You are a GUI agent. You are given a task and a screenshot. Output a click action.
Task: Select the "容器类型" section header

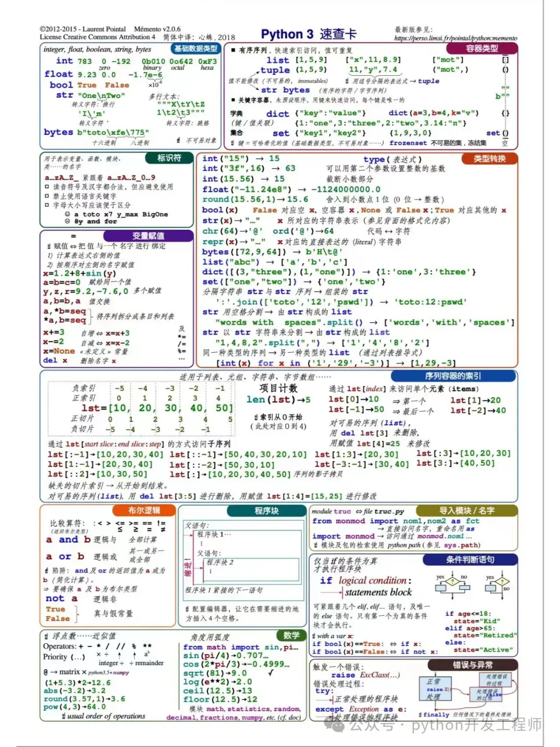[x=482, y=48]
